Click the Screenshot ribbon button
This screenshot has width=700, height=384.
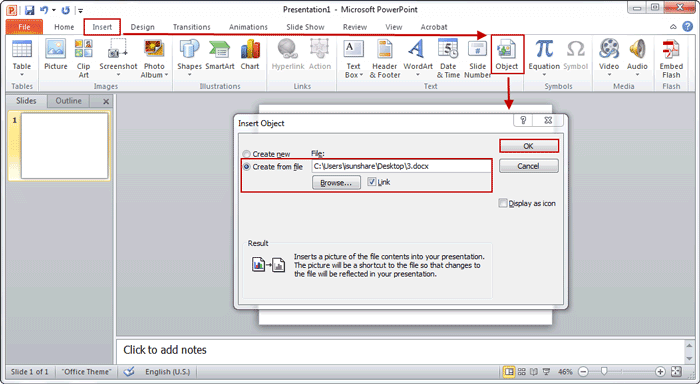click(x=118, y=58)
